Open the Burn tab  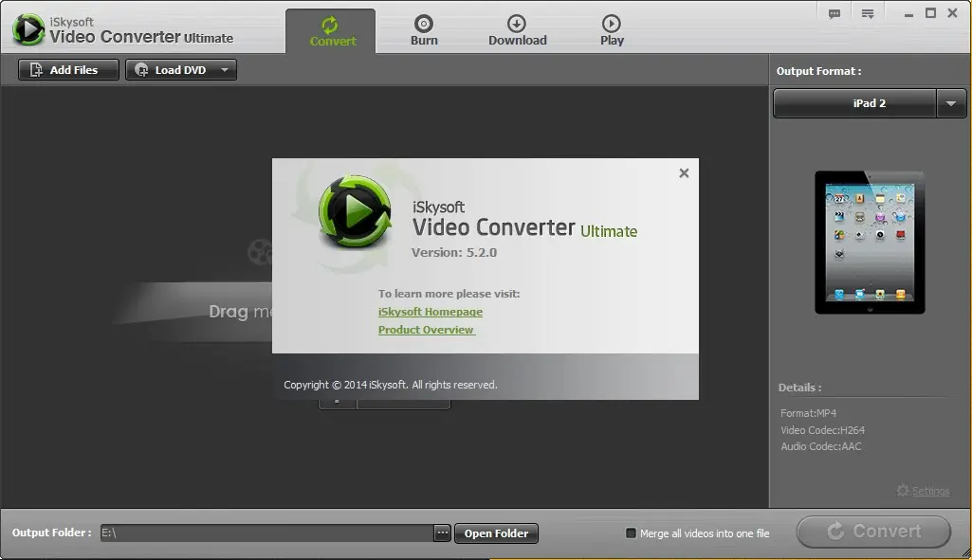tap(424, 31)
